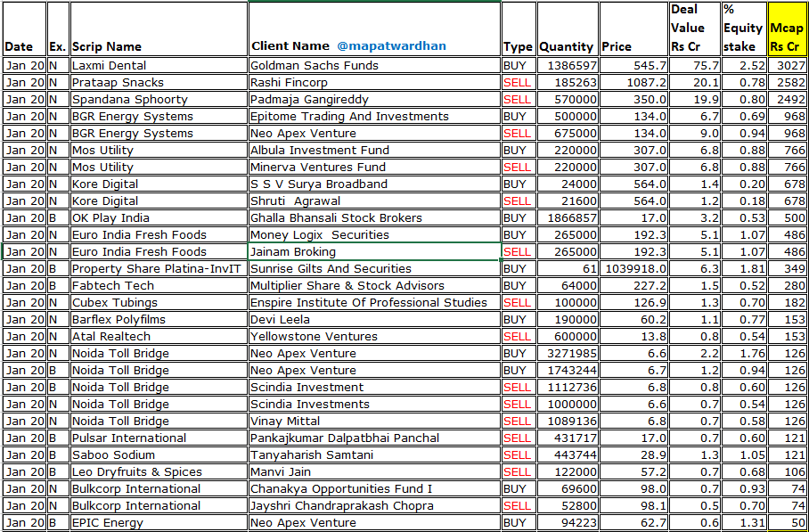Click the Mcap cell '349'
This screenshot has width=809, height=532.
tap(788, 269)
